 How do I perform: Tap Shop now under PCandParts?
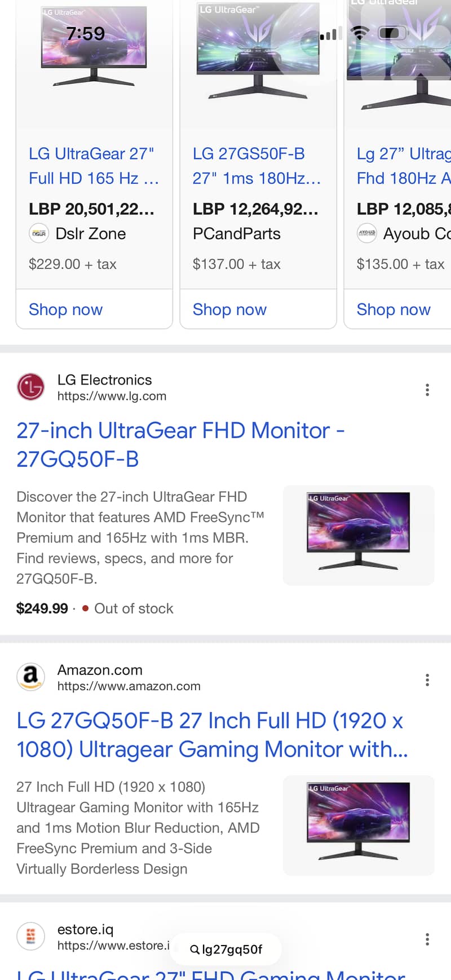coord(229,310)
